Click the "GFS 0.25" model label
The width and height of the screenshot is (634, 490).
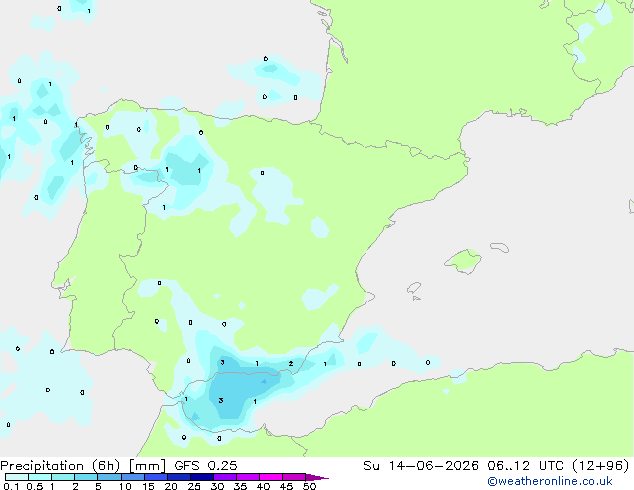tap(206, 466)
